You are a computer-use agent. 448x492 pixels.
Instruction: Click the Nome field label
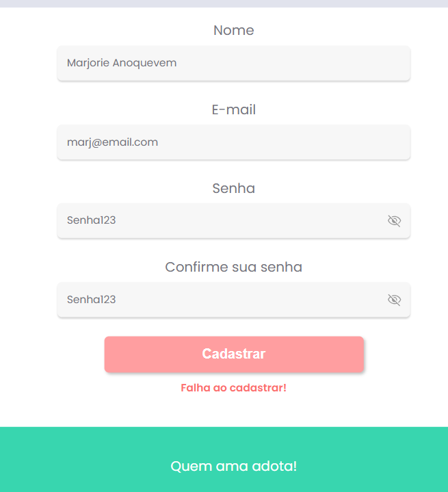pos(233,30)
